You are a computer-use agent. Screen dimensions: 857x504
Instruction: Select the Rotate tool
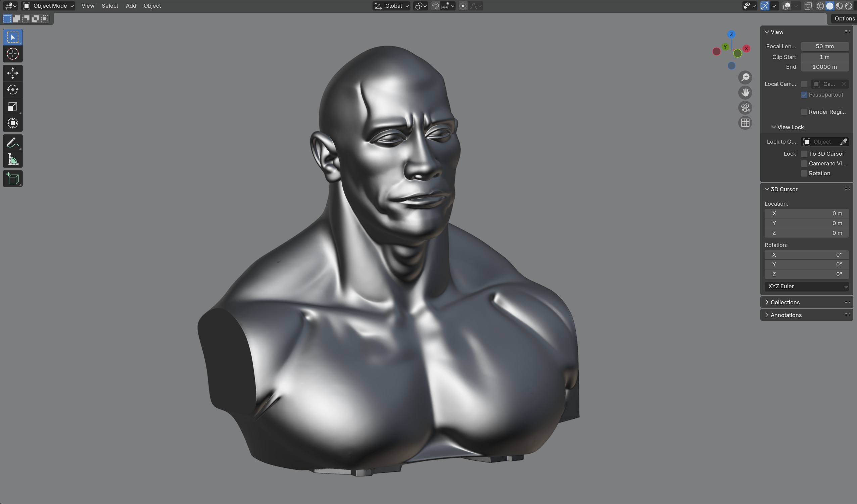coord(12,90)
